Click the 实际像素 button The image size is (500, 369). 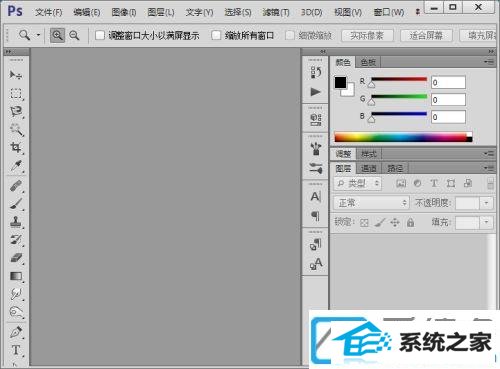point(367,35)
